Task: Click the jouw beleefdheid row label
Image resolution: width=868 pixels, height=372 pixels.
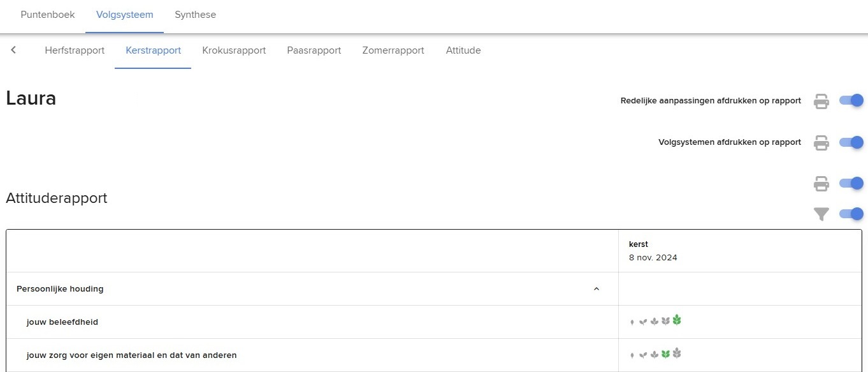Action: 62,322
